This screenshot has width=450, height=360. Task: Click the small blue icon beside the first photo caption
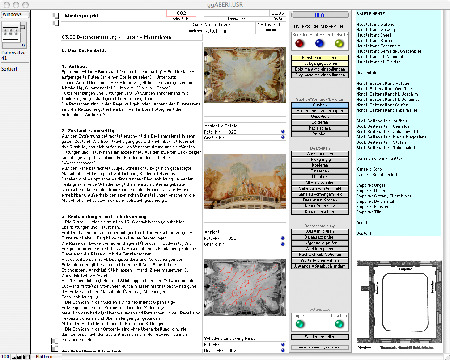pyautogui.click(x=283, y=132)
